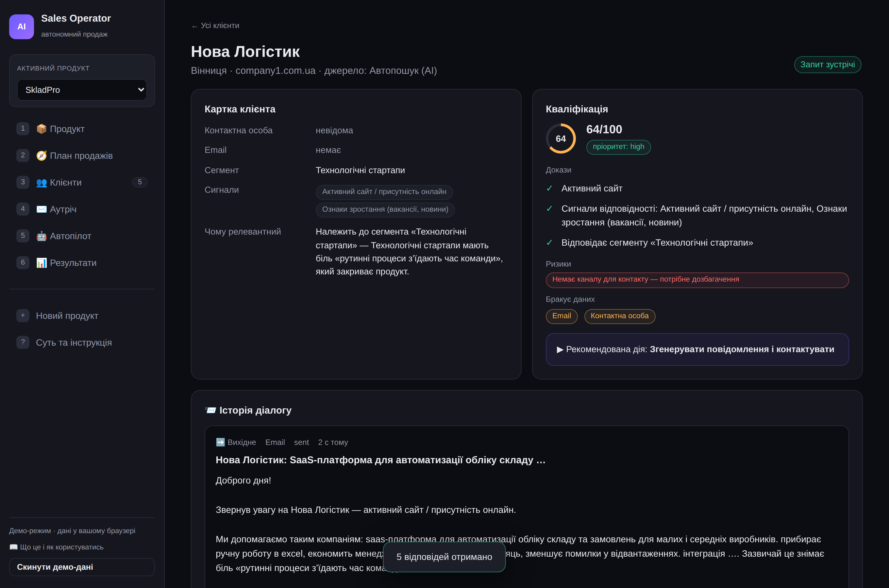Click Скинути демо-дані button

point(82,567)
